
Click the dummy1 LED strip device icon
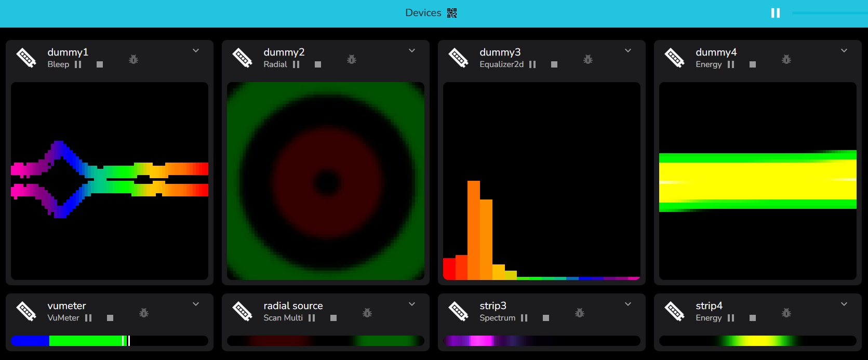(x=26, y=58)
